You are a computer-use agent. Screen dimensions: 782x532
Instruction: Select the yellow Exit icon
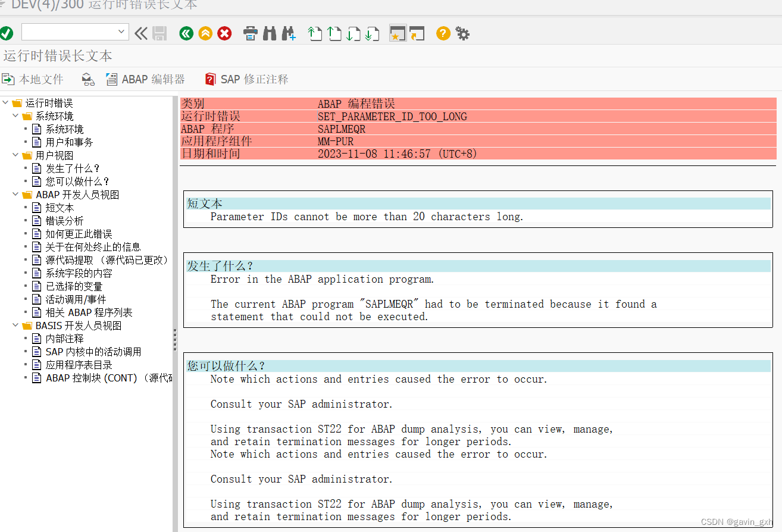[205, 33]
